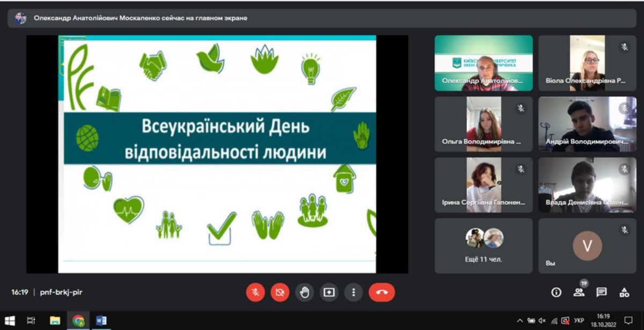Image resolution: width=644 pixels, height=330 pixels.
Task: Click the presenter avatar in top banner
Action: pos(20,18)
